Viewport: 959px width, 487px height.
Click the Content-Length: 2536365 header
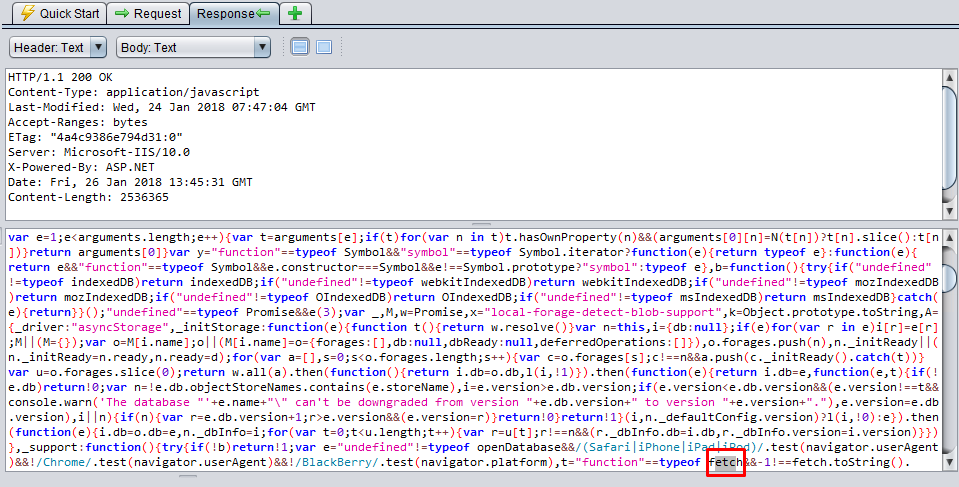pyautogui.click(x=89, y=197)
